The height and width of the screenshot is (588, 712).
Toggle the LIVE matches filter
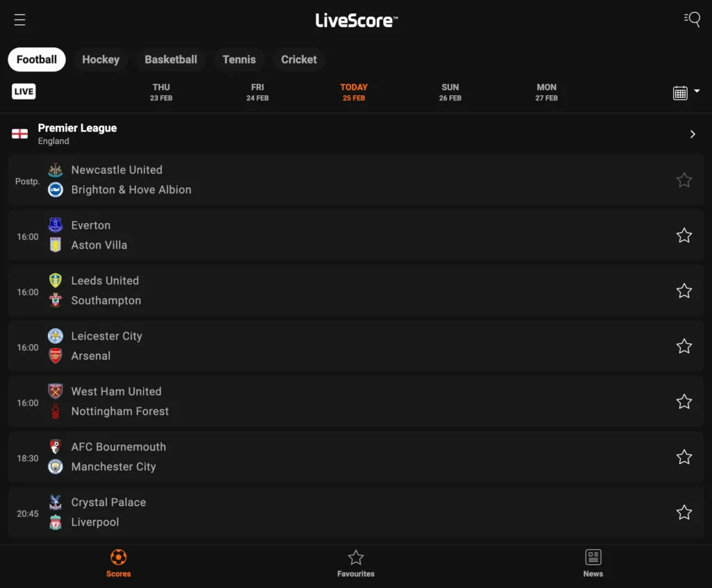24,91
